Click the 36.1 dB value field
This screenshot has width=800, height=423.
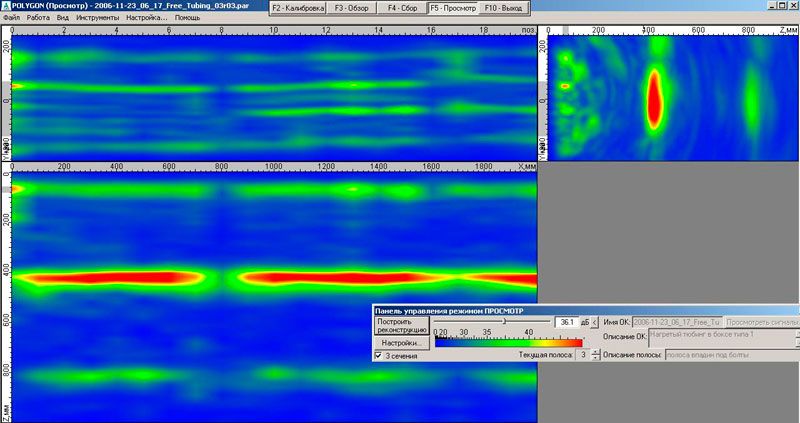(x=567, y=322)
